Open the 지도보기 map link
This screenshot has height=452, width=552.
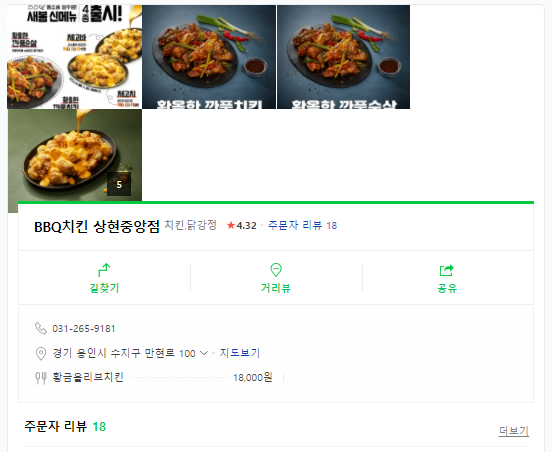tap(240, 353)
